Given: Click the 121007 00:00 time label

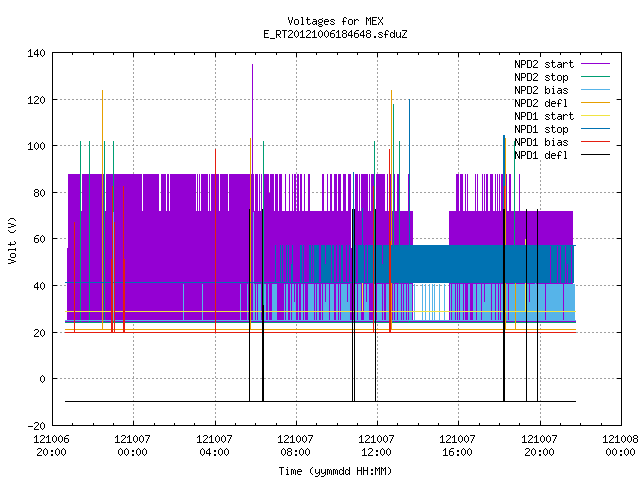Looking at the screenshot, I should coord(133,446).
